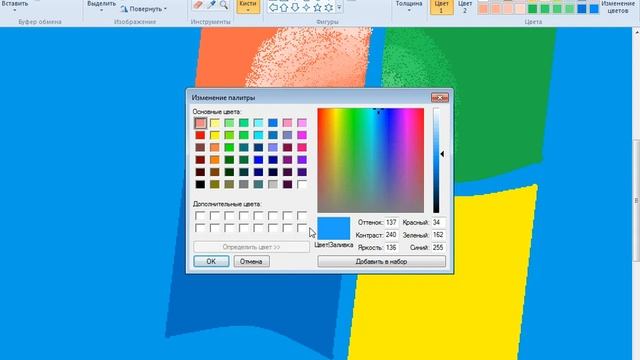Click the Зеленый green field showing 162
640x360 pixels.
pos(438,235)
